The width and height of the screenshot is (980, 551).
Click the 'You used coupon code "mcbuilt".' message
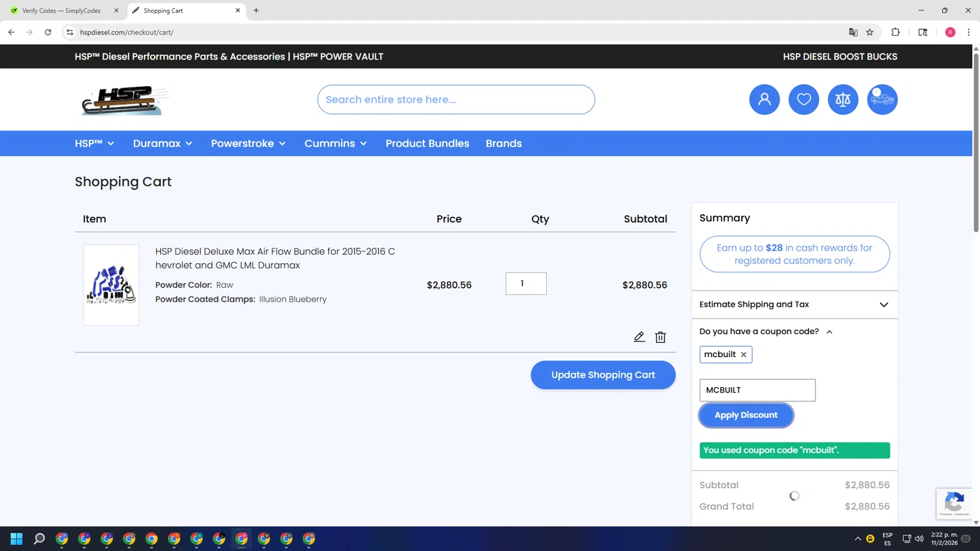794,450
